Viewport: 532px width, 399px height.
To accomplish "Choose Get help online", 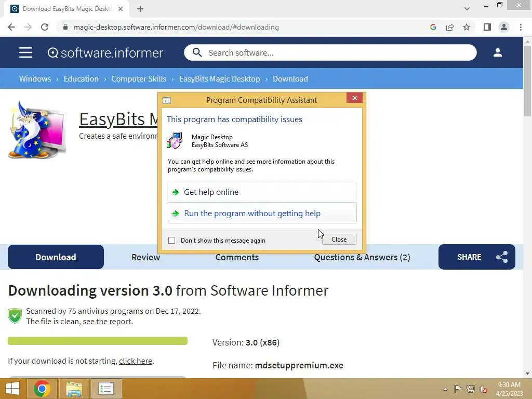I will (262, 192).
